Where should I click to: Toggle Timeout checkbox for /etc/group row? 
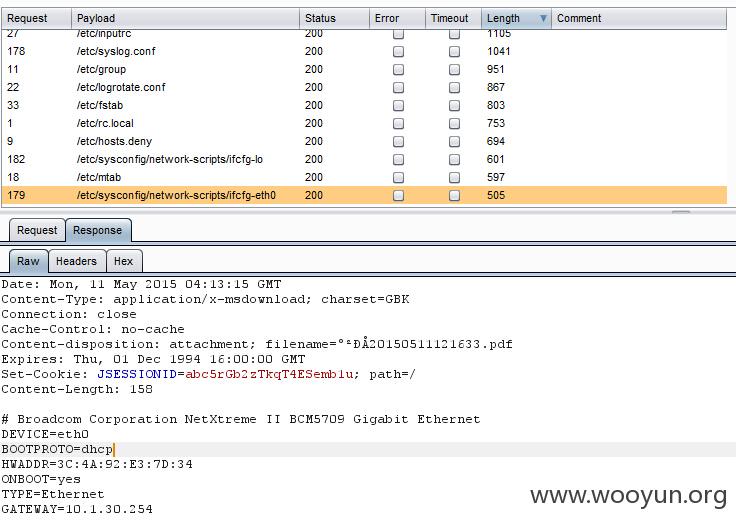tap(454, 69)
